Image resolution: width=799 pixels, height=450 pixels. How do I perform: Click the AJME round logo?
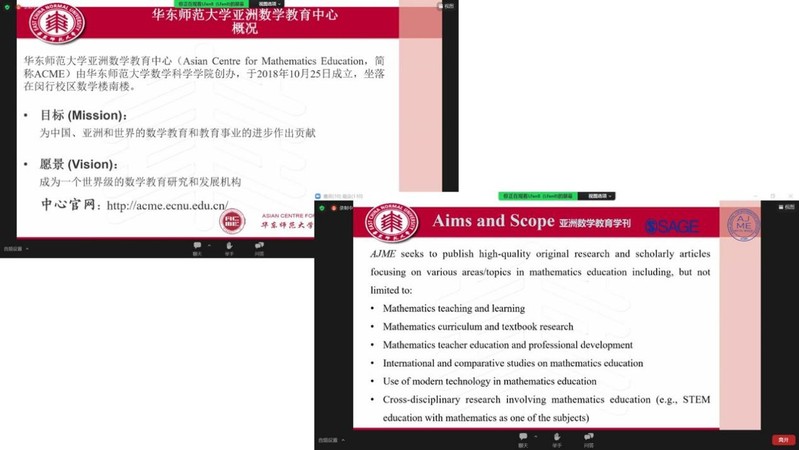click(743, 224)
